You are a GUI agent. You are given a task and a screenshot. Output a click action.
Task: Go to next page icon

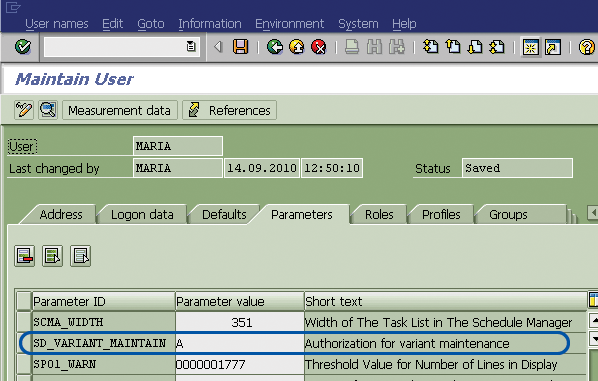coord(475,47)
